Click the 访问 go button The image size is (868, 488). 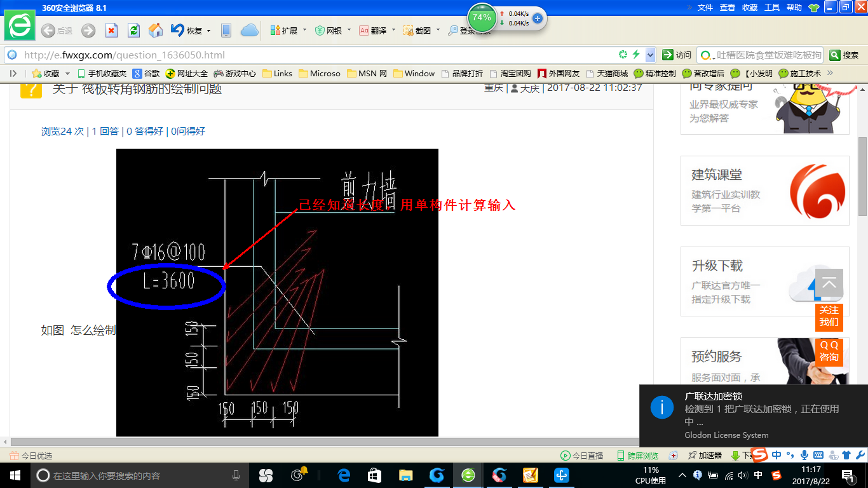(x=677, y=55)
